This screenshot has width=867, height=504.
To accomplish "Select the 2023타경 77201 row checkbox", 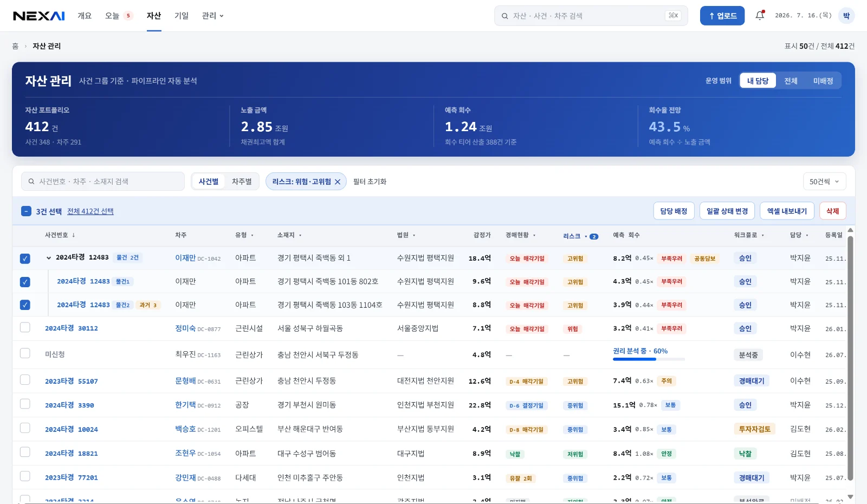I will point(25,476).
